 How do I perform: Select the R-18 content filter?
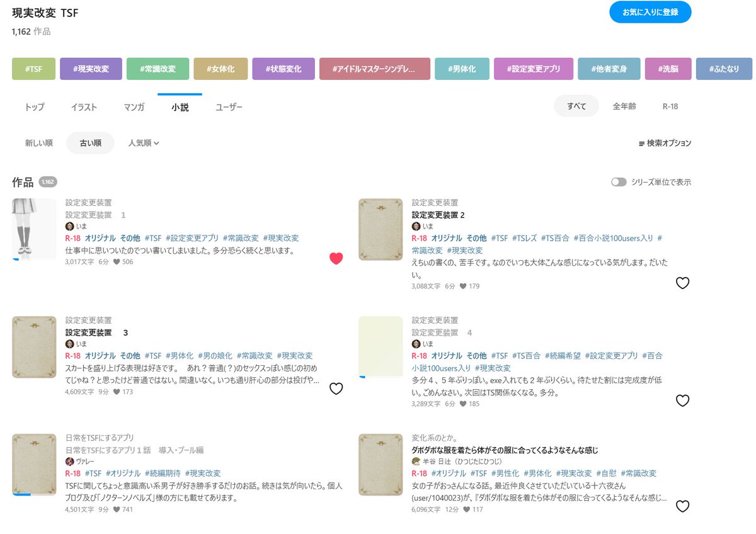(669, 106)
